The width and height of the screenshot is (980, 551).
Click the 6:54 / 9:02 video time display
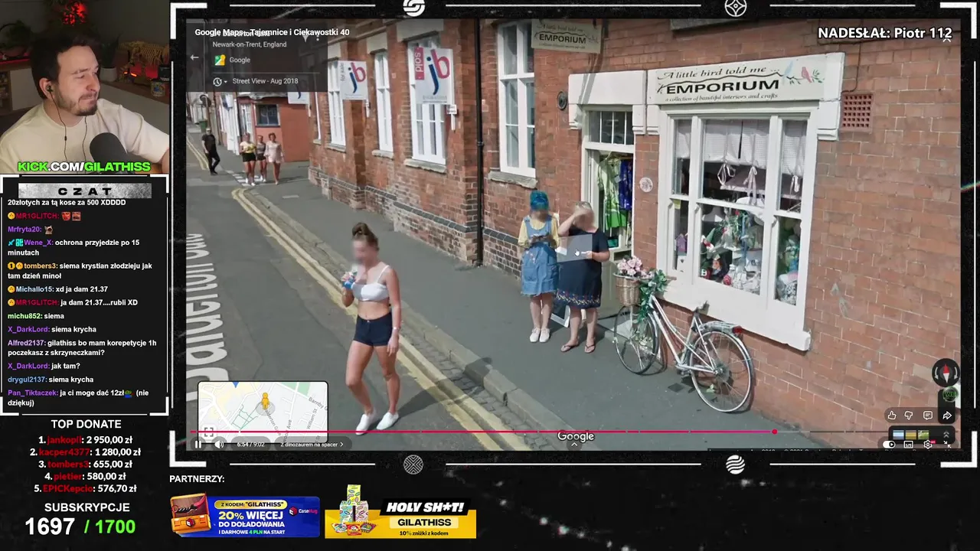pyautogui.click(x=250, y=444)
